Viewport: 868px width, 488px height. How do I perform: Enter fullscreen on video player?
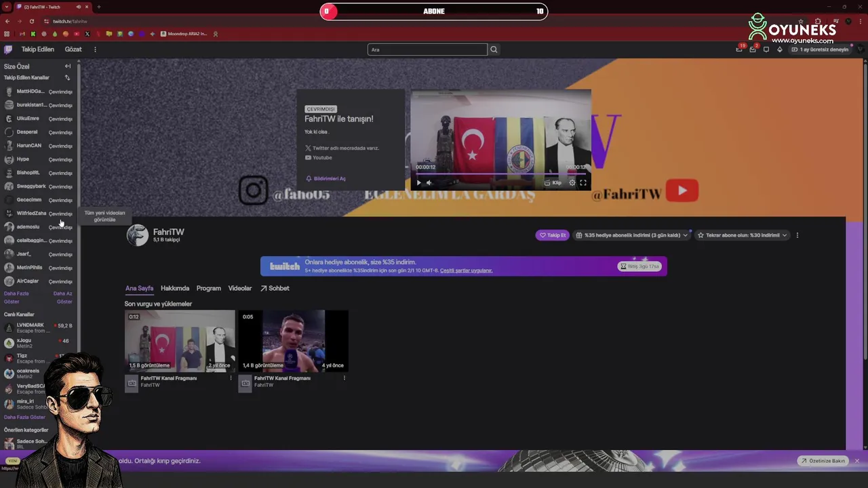[x=583, y=182]
